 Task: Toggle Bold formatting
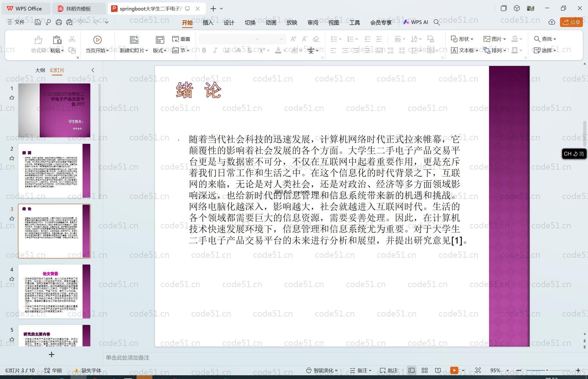click(204, 50)
